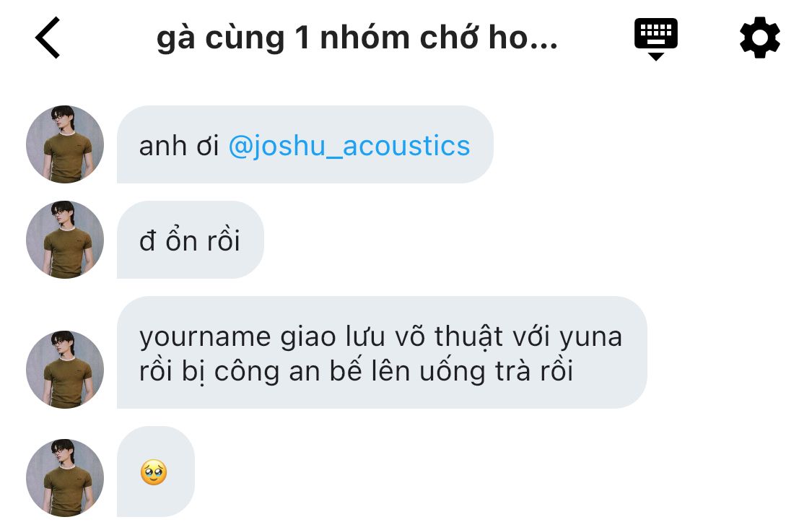Image resolution: width=812 pixels, height=530 pixels.
Task: Open the group title "gà cùng 1 nhóm chớ ho..."
Action: (357, 38)
